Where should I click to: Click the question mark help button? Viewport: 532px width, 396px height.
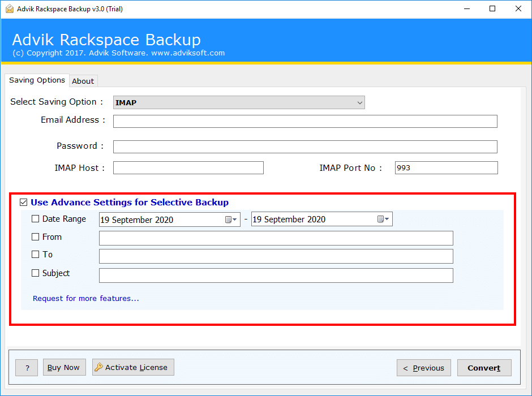27,368
